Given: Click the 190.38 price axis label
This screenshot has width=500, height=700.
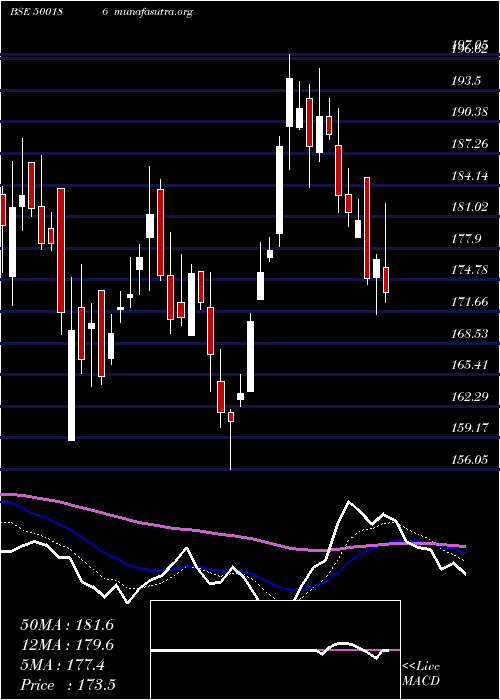Looking at the screenshot, I should [470, 112].
